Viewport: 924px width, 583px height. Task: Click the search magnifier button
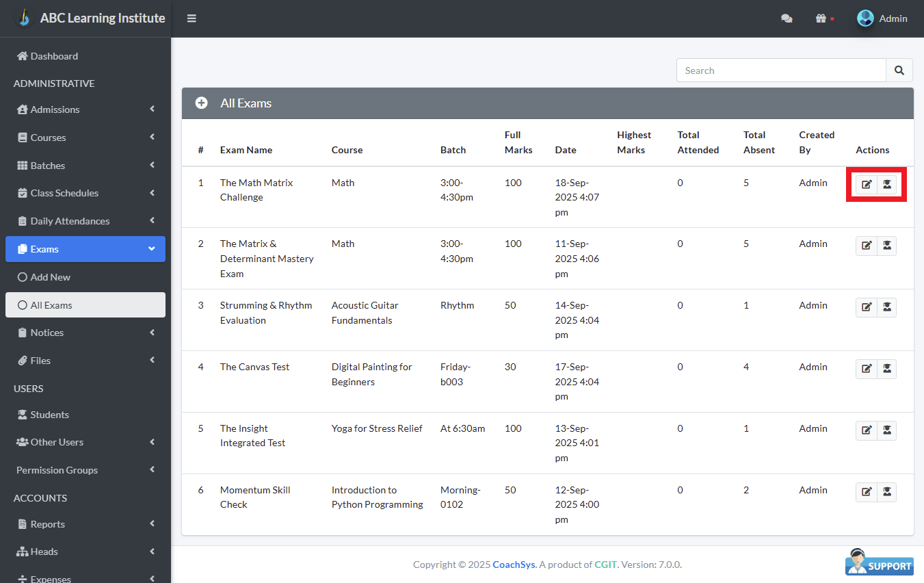click(x=899, y=70)
